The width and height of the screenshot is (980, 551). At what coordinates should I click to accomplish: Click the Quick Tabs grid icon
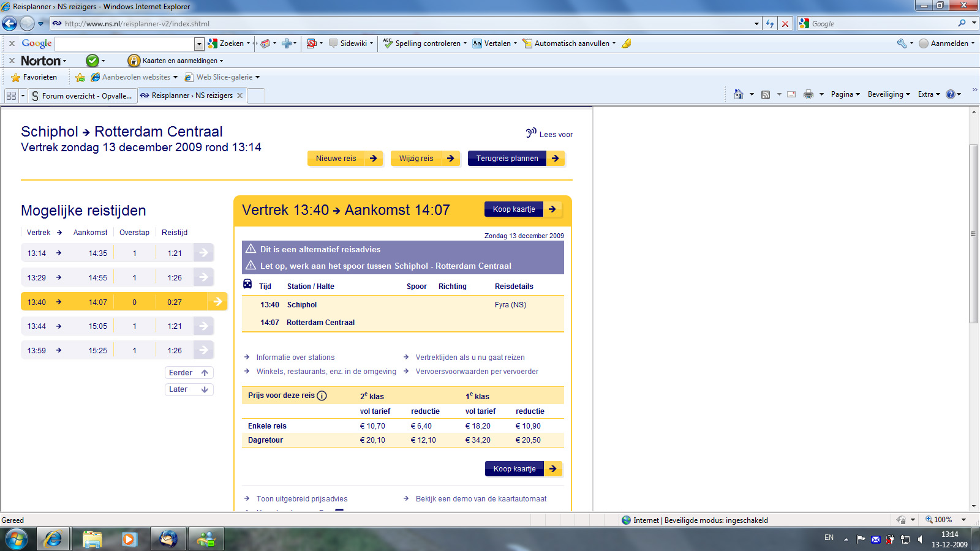(11, 96)
